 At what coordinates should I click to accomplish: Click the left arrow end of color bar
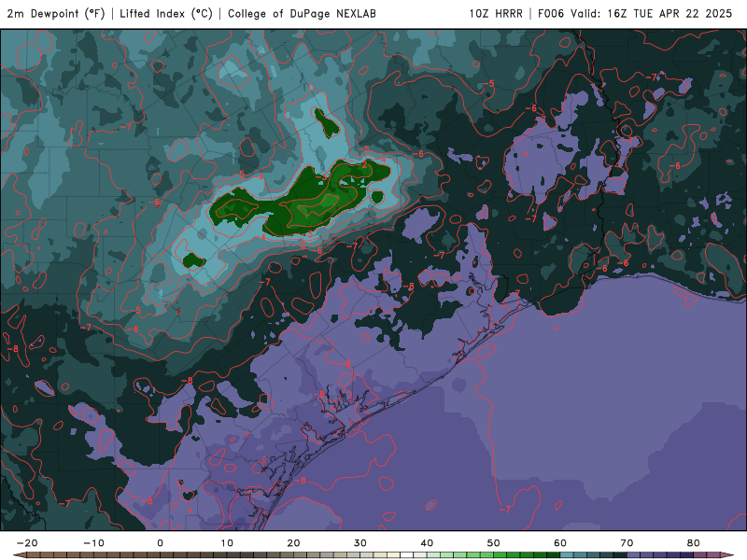pyautogui.click(x=19, y=555)
